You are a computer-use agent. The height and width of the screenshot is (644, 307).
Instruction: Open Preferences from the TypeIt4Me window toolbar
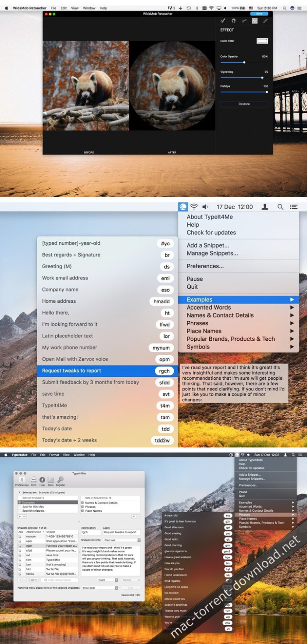click(x=22, y=480)
